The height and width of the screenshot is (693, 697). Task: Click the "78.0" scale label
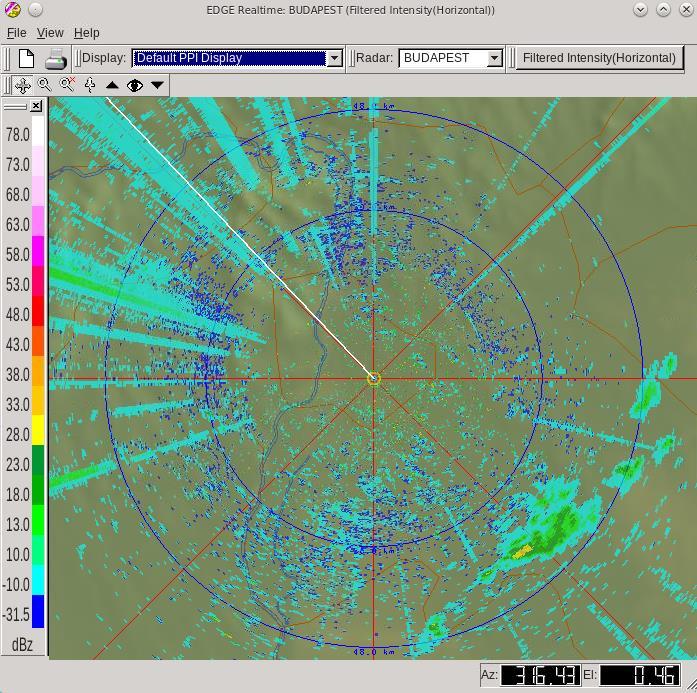click(x=17, y=135)
